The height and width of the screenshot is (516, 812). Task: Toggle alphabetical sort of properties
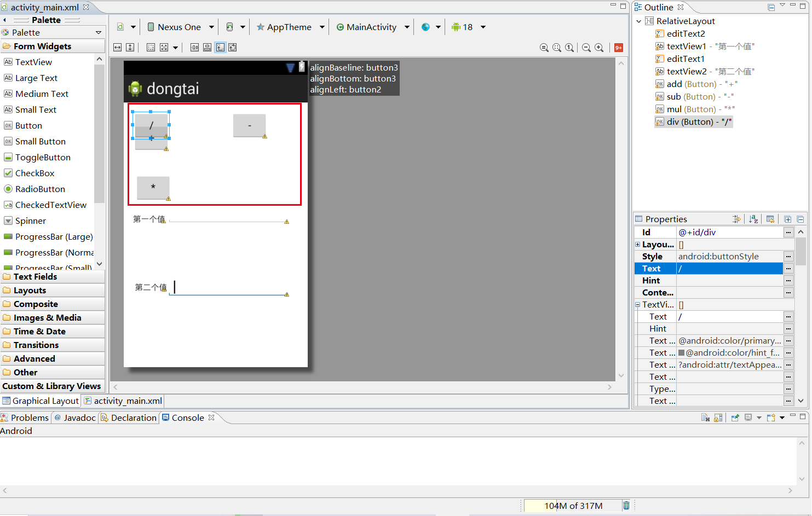[x=754, y=219]
